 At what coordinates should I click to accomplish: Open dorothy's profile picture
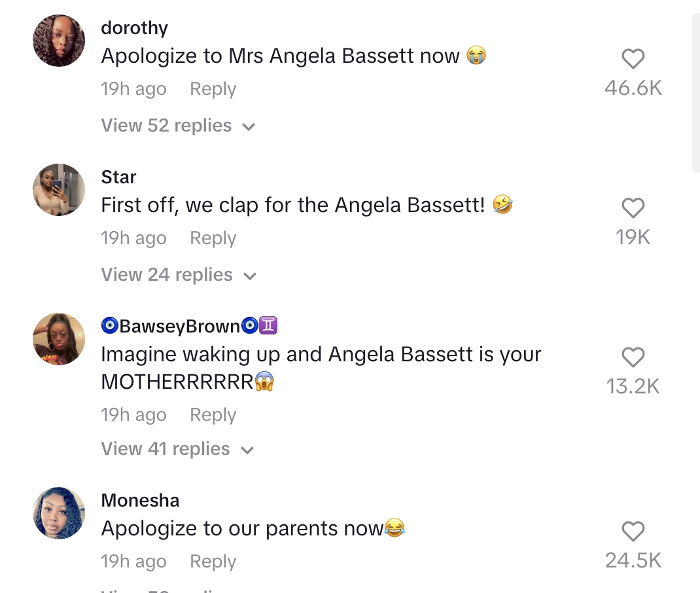[x=59, y=41]
